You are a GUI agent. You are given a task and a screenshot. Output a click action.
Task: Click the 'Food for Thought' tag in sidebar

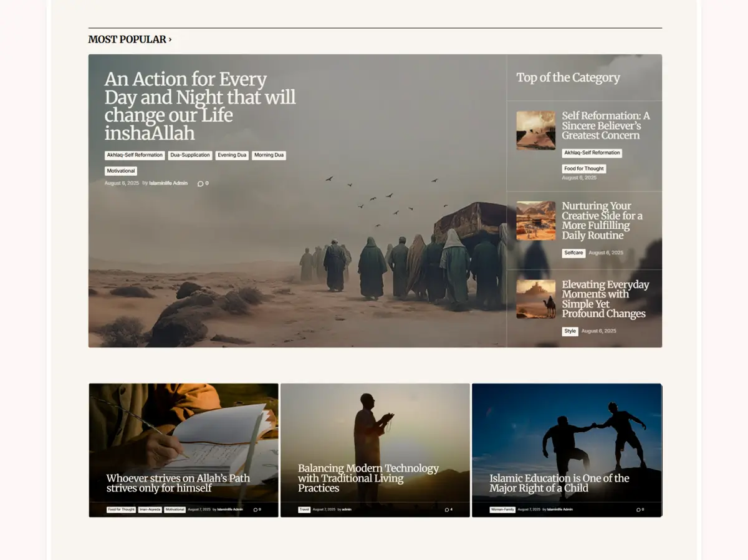click(x=583, y=169)
